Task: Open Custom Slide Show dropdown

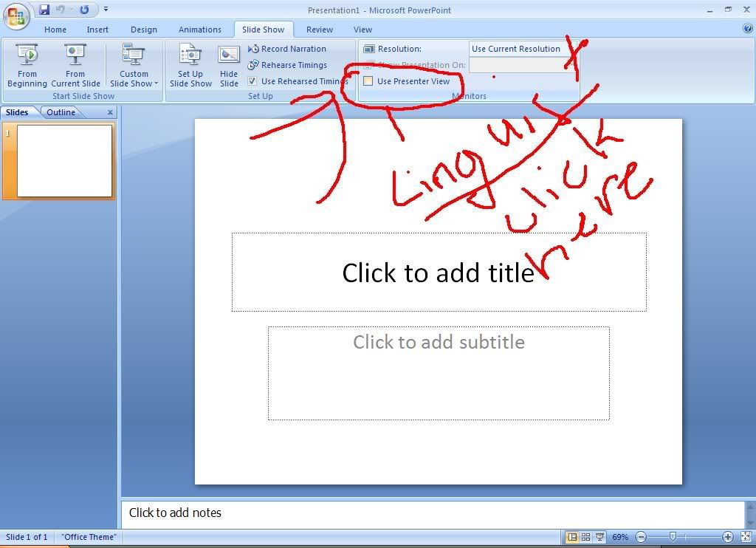Action: [x=134, y=66]
